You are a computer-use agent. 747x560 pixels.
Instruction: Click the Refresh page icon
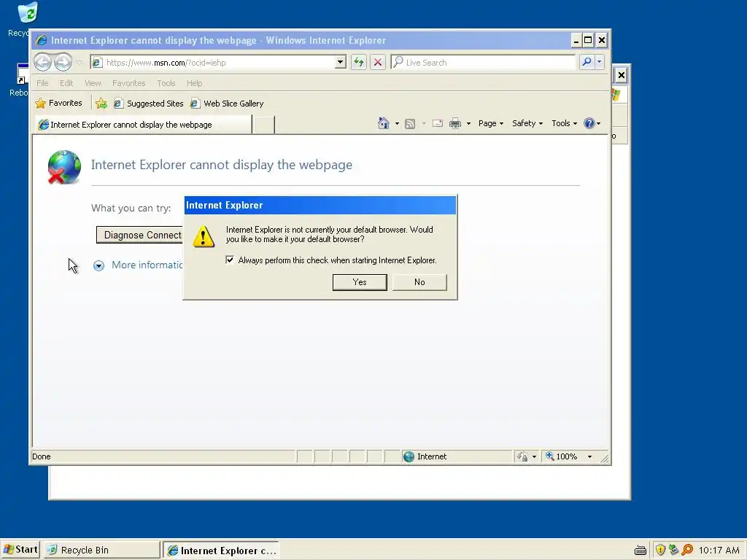(359, 63)
